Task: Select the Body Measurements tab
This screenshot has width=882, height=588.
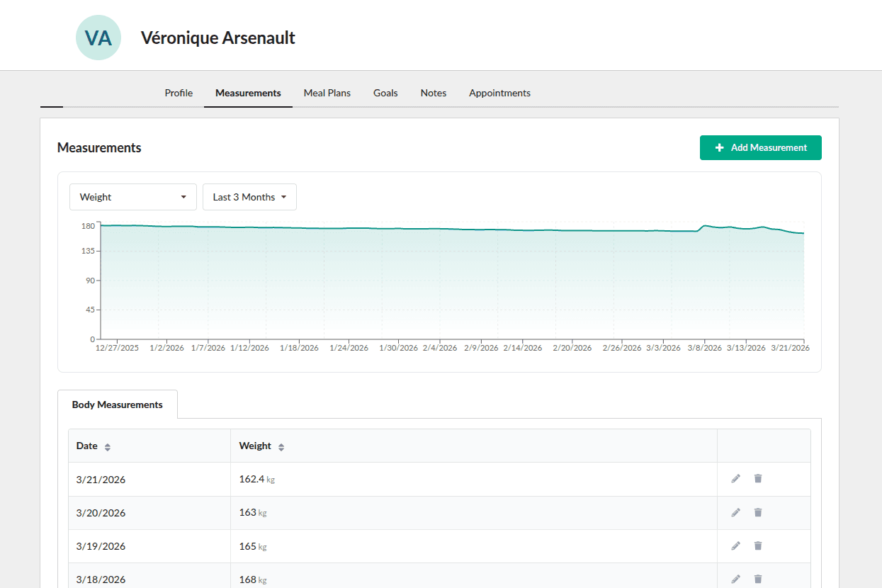Action: pyautogui.click(x=117, y=405)
